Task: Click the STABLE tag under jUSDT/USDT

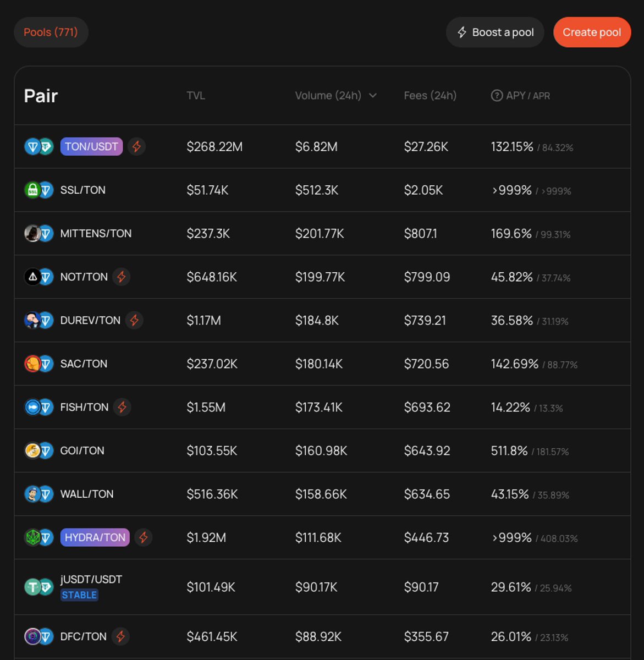Action: (79, 595)
